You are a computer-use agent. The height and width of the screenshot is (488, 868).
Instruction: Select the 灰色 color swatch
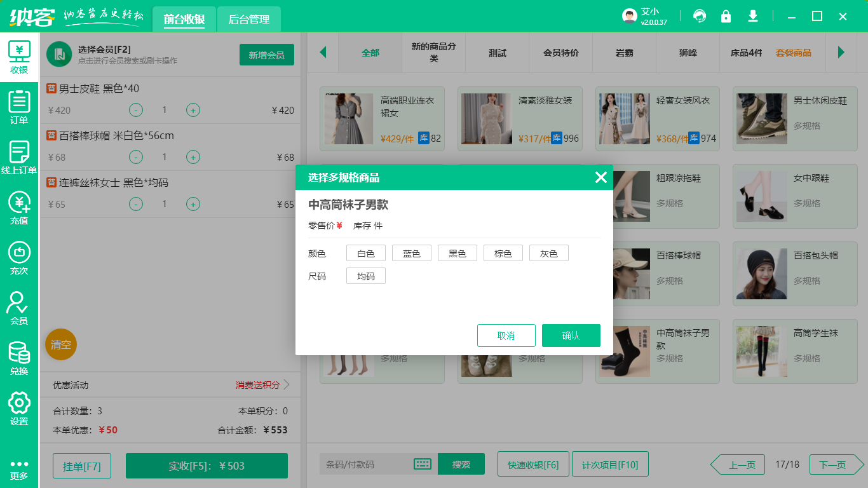[548, 252]
